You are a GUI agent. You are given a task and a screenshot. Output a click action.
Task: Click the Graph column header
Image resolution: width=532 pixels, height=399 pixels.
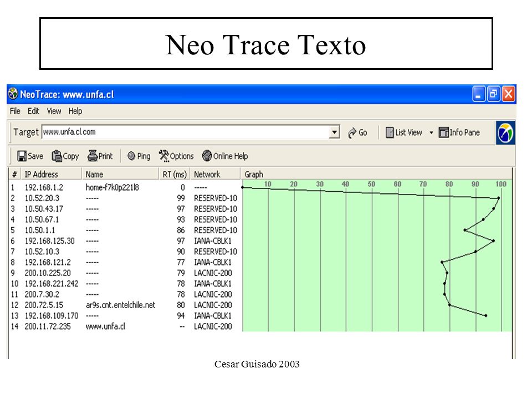[376, 175]
